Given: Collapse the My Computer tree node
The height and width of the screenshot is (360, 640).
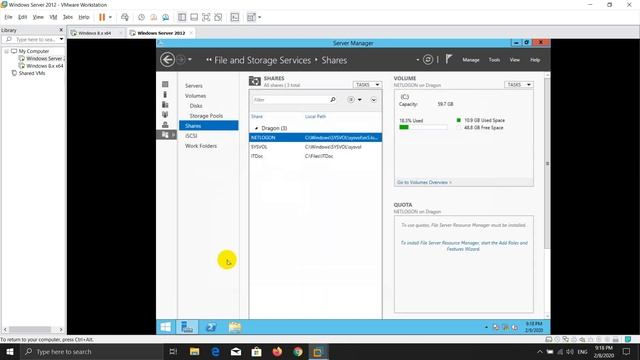Looking at the screenshot, I should pyautogui.click(x=7, y=51).
